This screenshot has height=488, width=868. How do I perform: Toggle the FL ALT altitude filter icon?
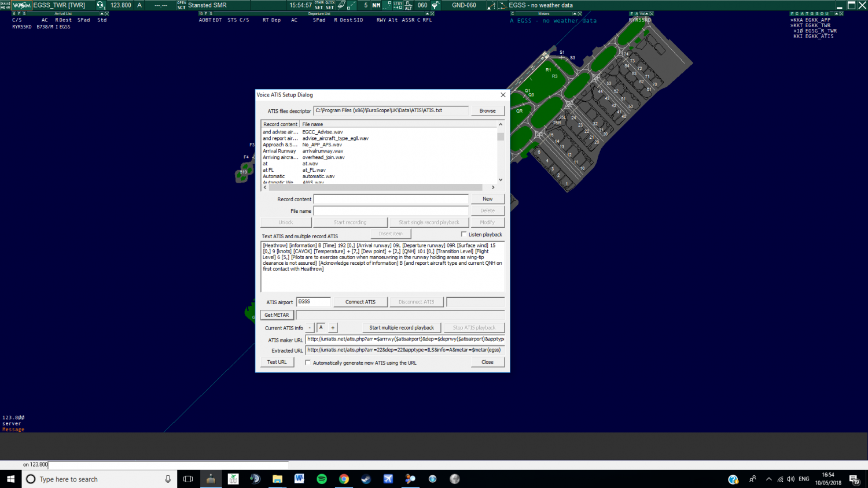409,5
